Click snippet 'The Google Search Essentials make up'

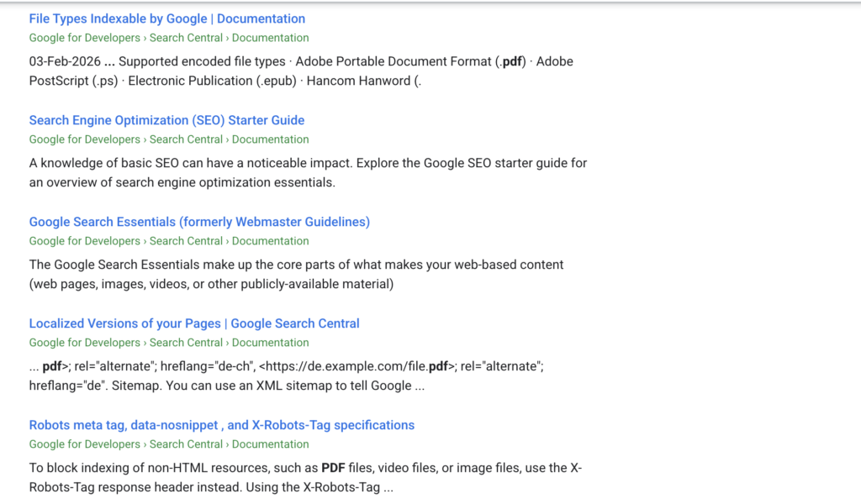(297, 274)
